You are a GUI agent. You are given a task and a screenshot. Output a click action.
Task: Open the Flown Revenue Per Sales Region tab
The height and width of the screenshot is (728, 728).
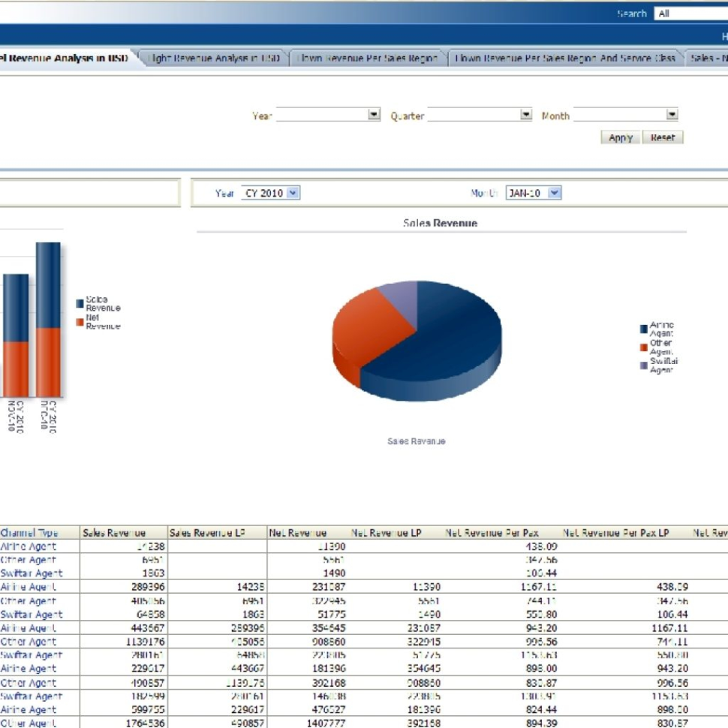(367, 56)
